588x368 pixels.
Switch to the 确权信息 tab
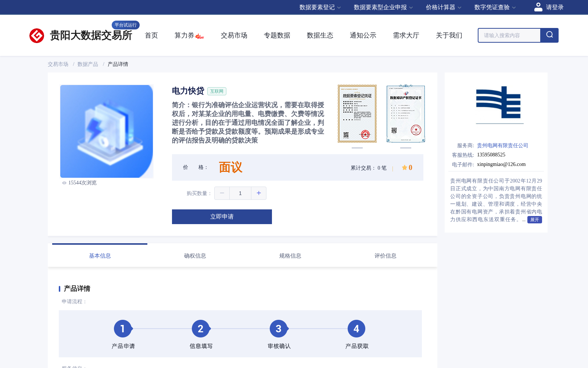tap(195, 256)
